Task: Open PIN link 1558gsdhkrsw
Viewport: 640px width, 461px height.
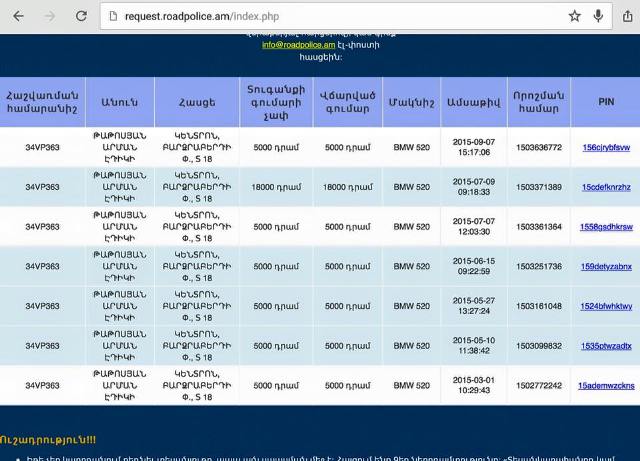Action: (606, 227)
